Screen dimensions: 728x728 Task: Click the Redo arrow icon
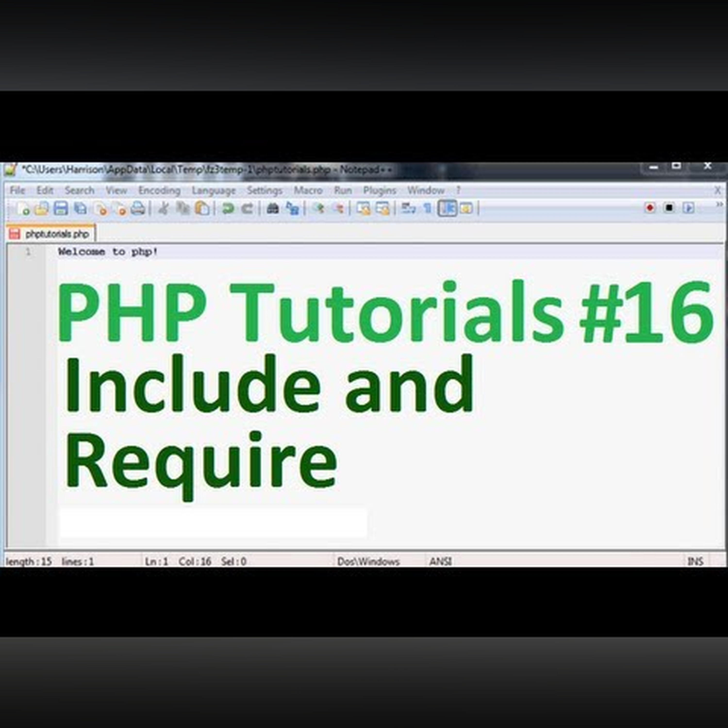tap(247, 208)
